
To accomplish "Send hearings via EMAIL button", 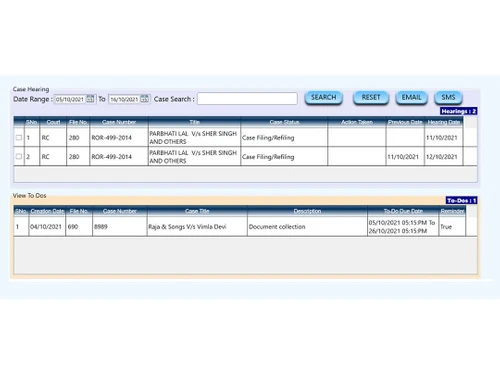I will (411, 97).
